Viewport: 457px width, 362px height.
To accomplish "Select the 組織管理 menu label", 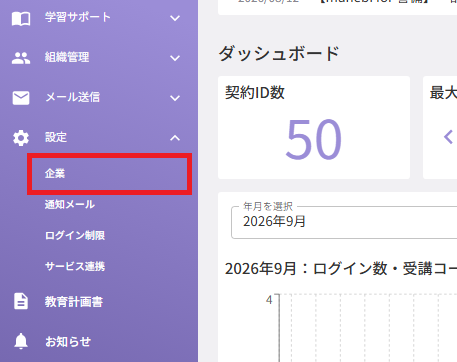I will 67,57.
